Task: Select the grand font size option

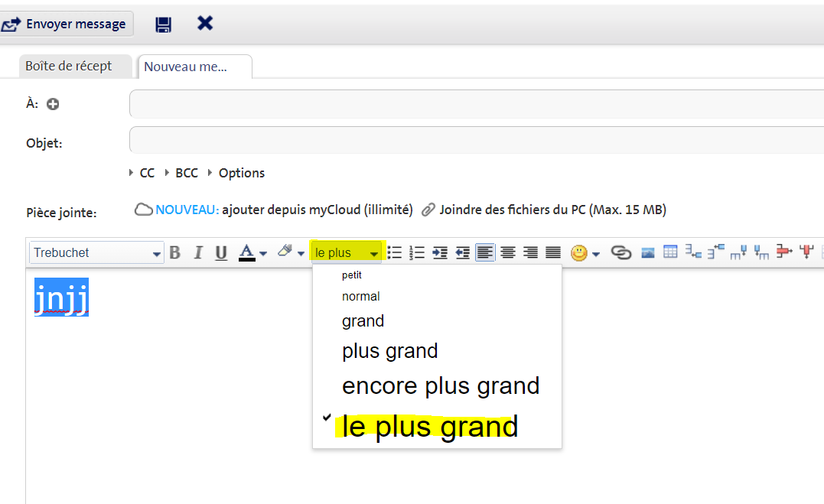Action: [x=363, y=320]
